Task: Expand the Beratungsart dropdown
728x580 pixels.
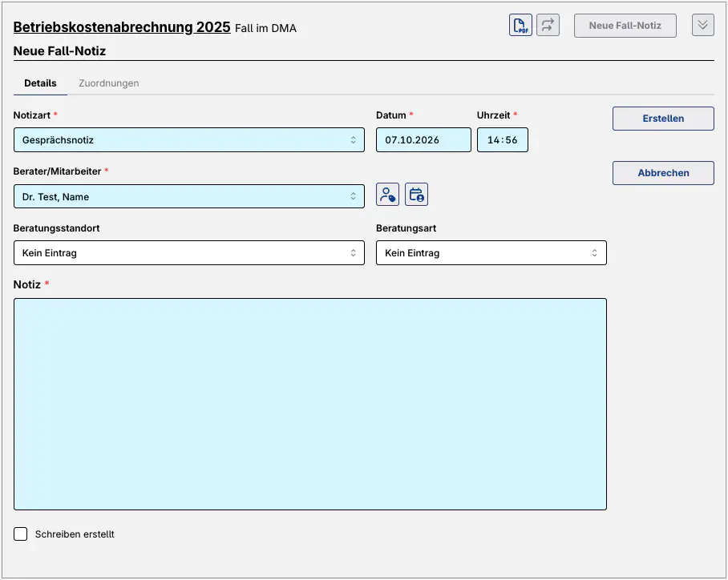Action: click(x=491, y=253)
